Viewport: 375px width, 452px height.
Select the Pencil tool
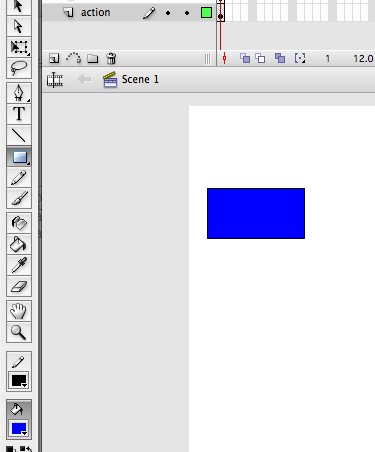tap(19, 177)
